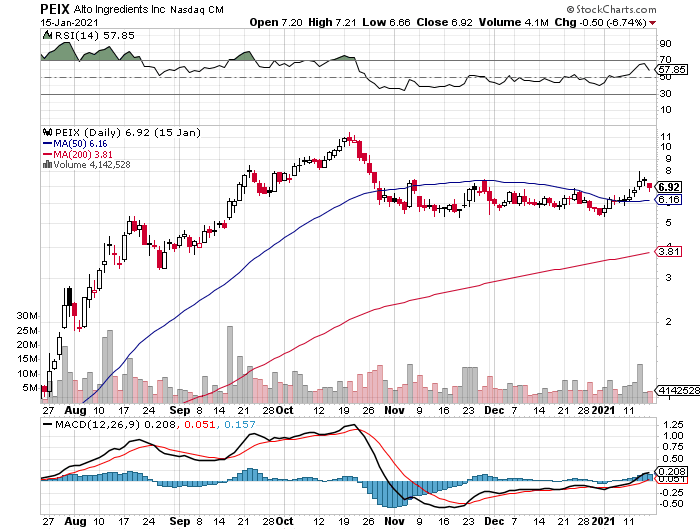The width and height of the screenshot is (700, 530).
Task: Select the 3.81 MA(200) value tag
Action: point(670,252)
